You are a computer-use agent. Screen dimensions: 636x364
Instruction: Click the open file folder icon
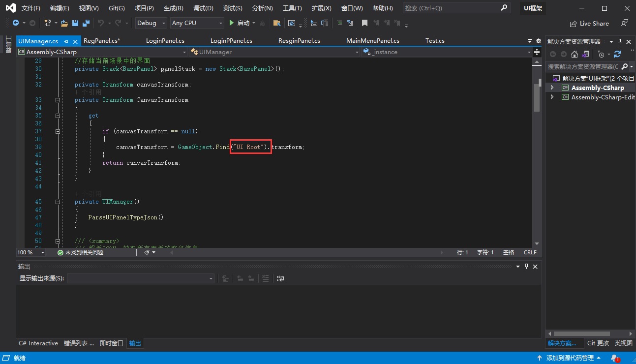(64, 23)
